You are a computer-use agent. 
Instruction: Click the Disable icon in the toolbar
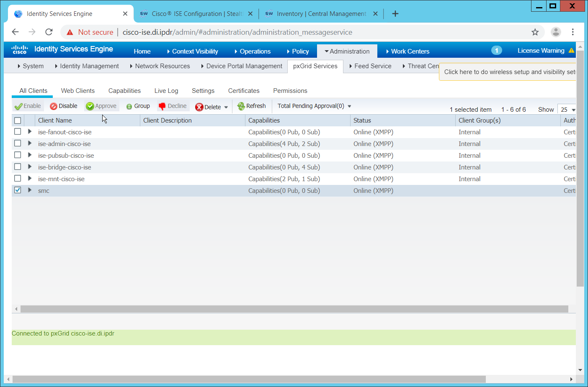[54, 106]
